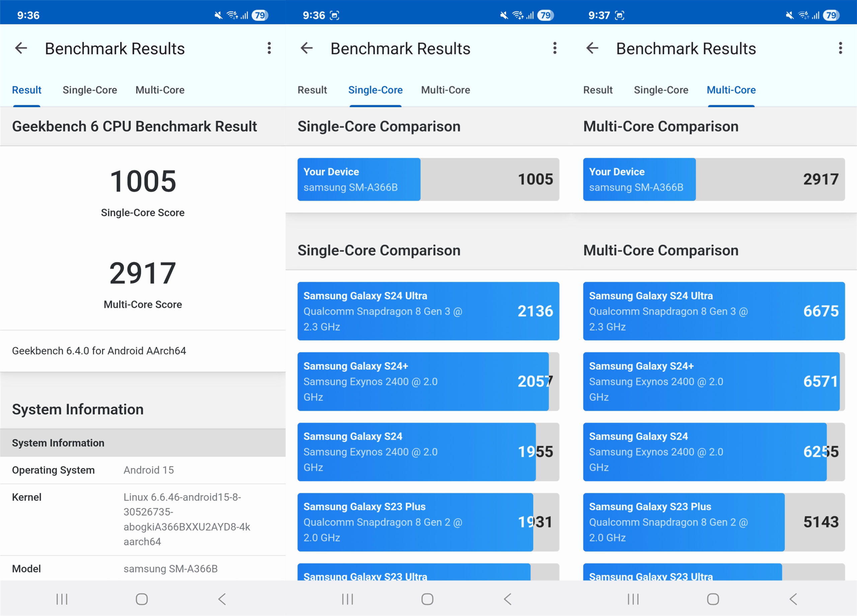857x616 pixels.
Task: Select Result tab in left screen
Action: 26,90
